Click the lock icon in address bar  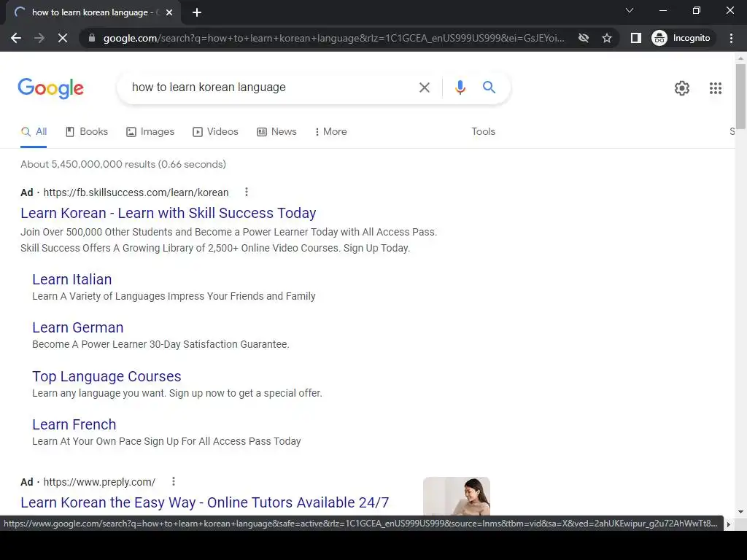(92, 38)
